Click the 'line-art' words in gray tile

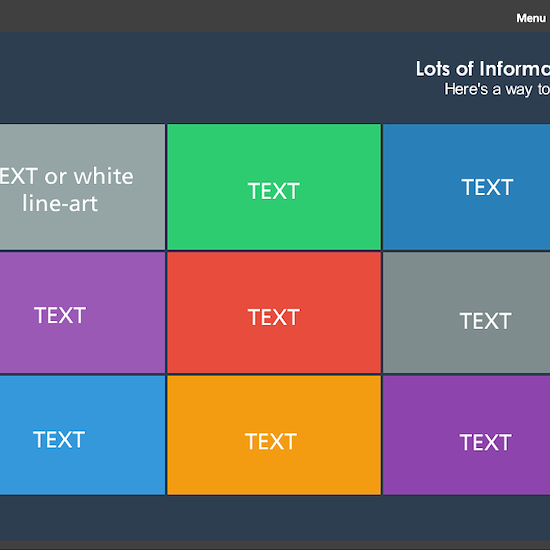pyautogui.click(x=60, y=203)
